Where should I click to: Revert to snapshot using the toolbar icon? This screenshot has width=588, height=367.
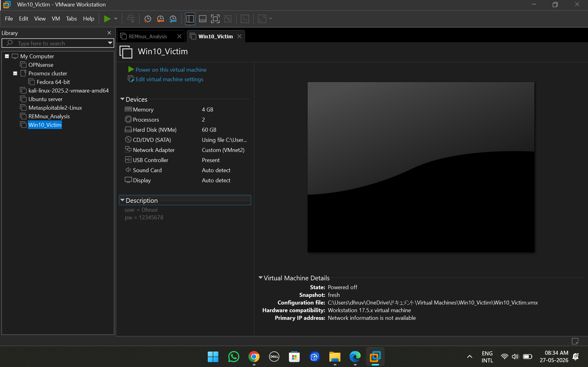pos(160,19)
